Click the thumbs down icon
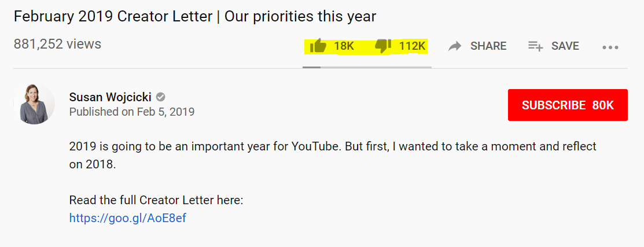This screenshot has width=644, height=247. pyautogui.click(x=383, y=46)
